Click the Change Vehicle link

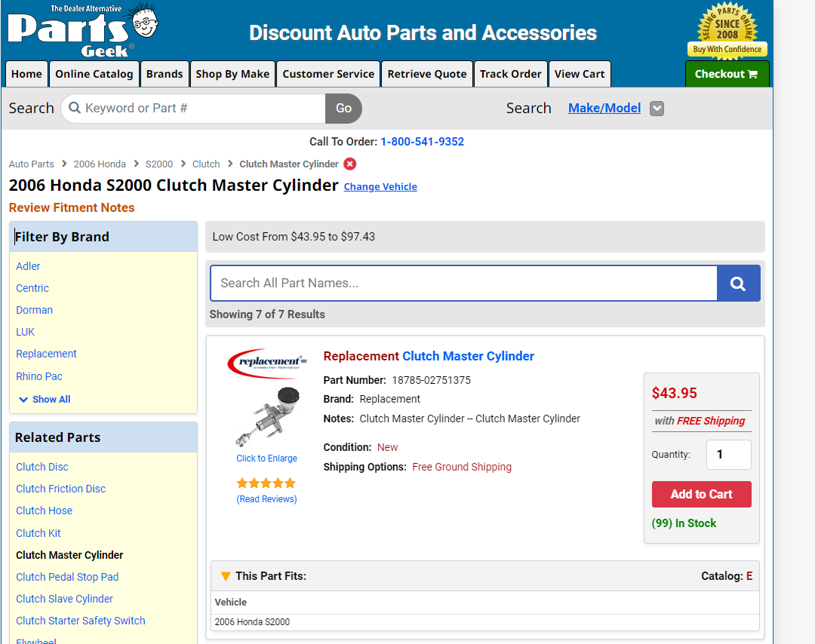380,187
